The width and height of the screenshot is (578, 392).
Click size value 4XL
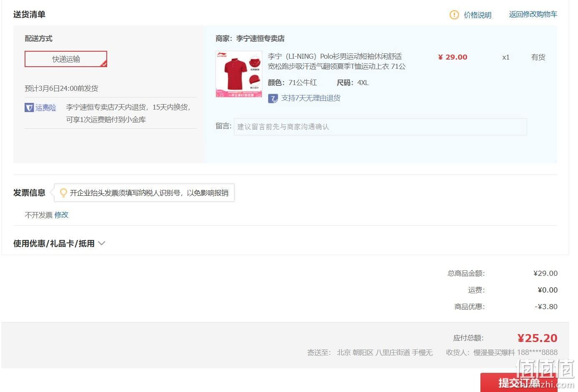pyautogui.click(x=363, y=82)
